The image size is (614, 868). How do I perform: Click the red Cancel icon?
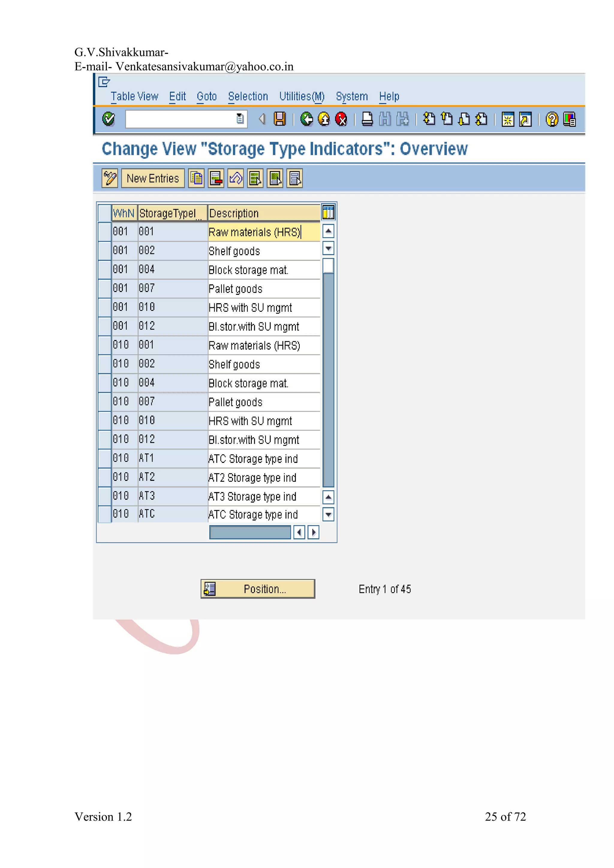click(341, 119)
